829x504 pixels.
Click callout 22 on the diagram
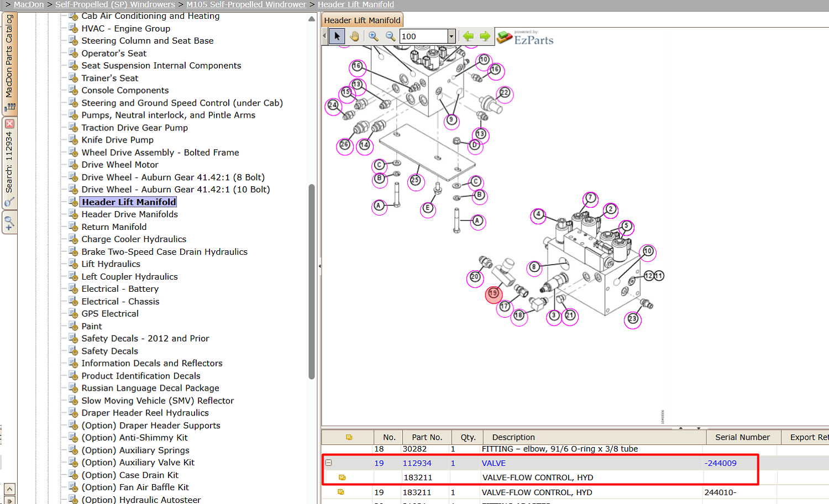click(505, 93)
